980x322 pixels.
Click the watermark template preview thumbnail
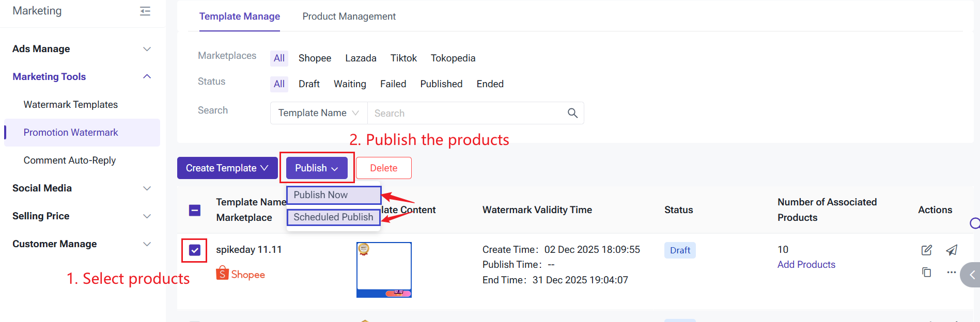(x=384, y=269)
